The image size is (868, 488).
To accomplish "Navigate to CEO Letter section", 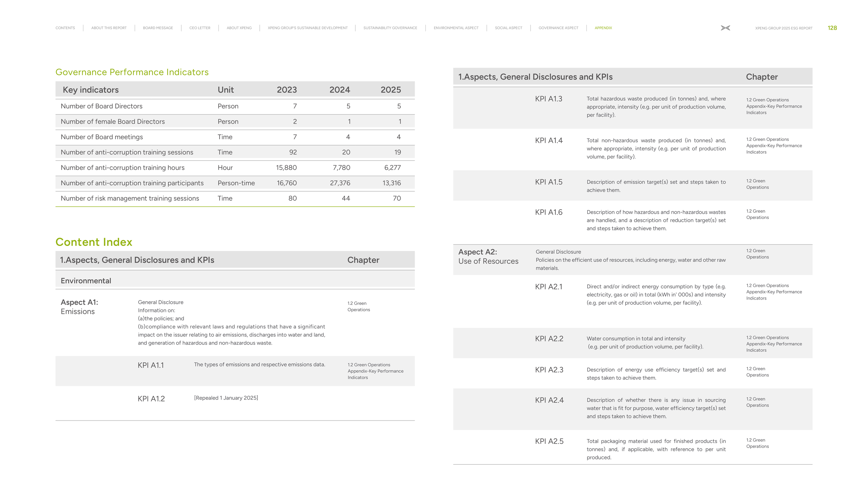I will 200,28.
